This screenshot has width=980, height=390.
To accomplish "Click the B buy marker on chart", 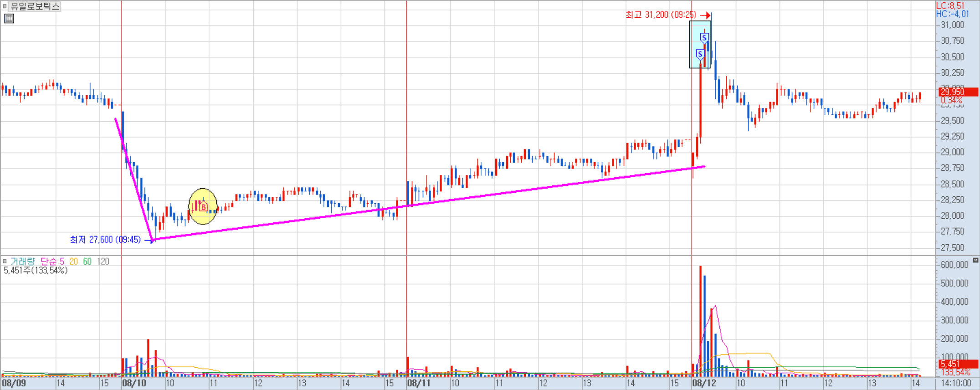I will tap(204, 207).
